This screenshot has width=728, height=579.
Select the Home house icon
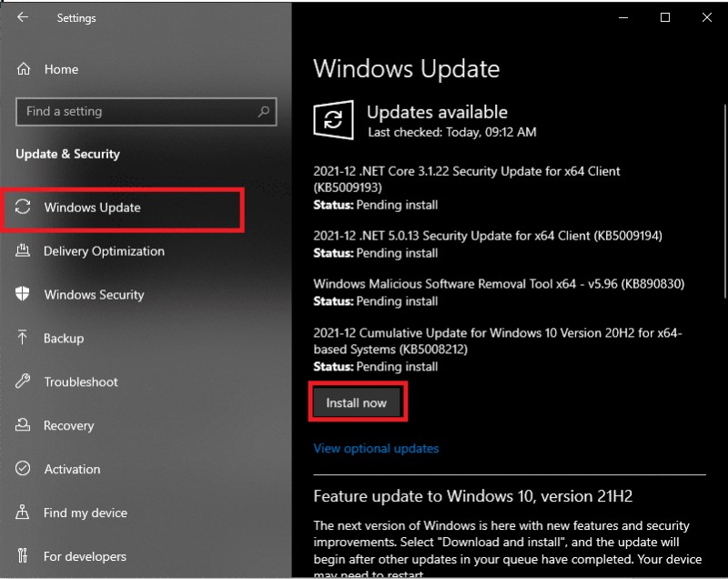[x=23, y=68]
